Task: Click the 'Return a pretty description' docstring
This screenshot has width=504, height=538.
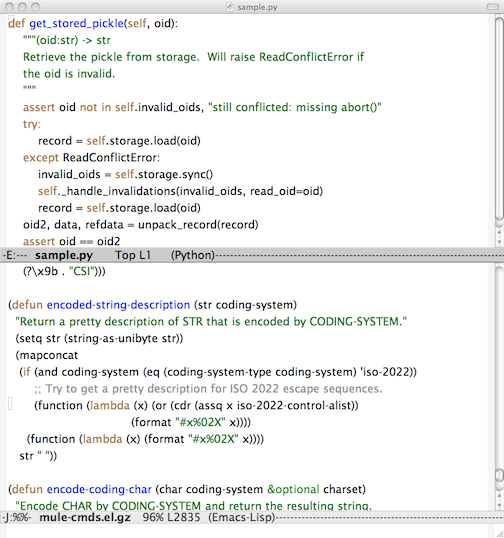Action: click(211, 322)
